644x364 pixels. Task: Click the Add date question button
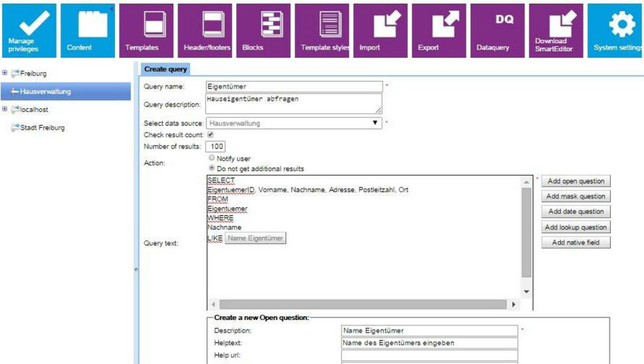(575, 212)
